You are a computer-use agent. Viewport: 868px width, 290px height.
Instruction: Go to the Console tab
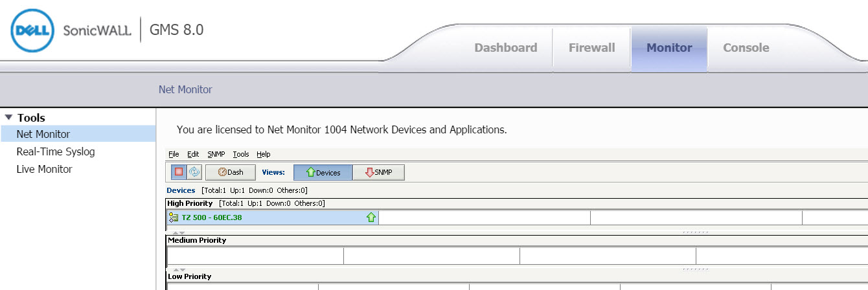[746, 48]
